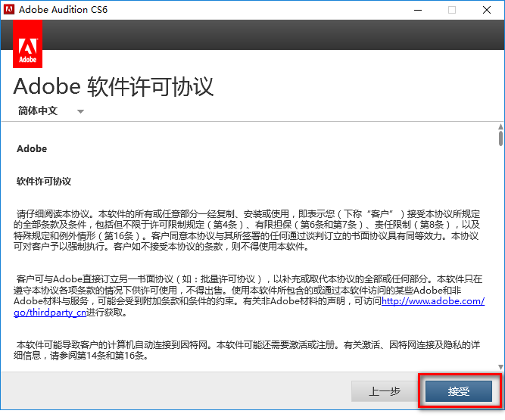The height and width of the screenshot is (420, 505).
Task: Click the bold '软件许可协议' subheading
Action: click(44, 181)
